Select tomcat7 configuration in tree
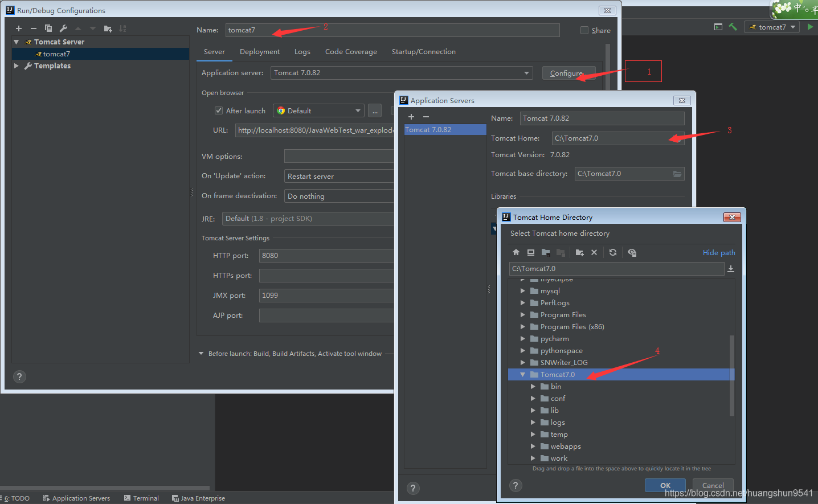 tap(100, 54)
